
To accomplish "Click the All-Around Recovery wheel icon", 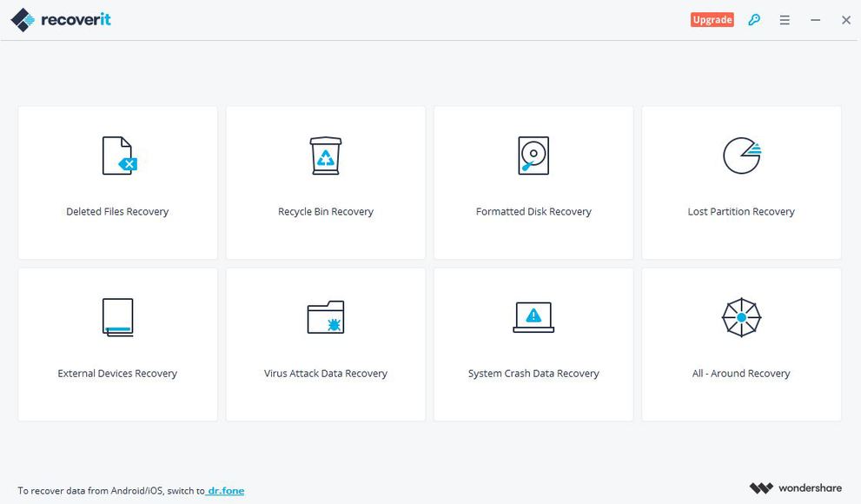I will point(741,317).
